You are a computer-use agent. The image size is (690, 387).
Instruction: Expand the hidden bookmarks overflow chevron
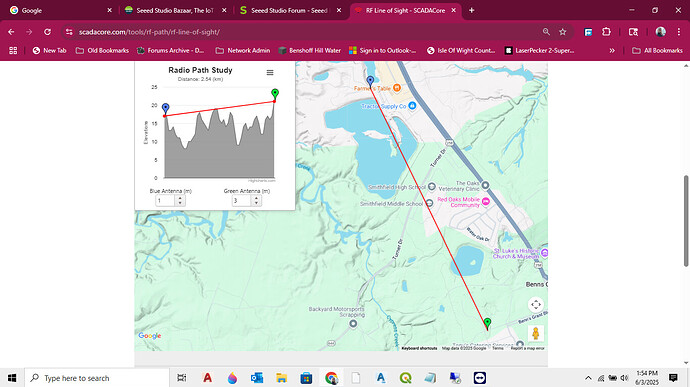coord(612,51)
